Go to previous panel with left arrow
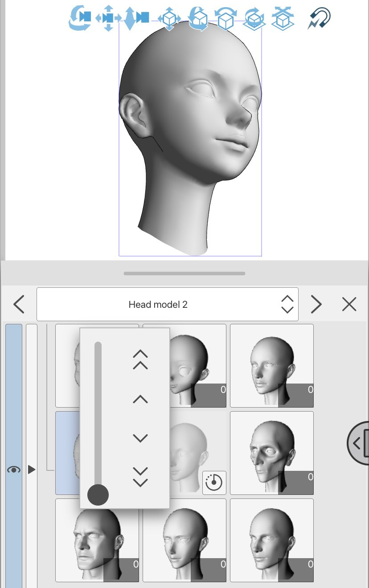The image size is (369, 588). (x=19, y=304)
